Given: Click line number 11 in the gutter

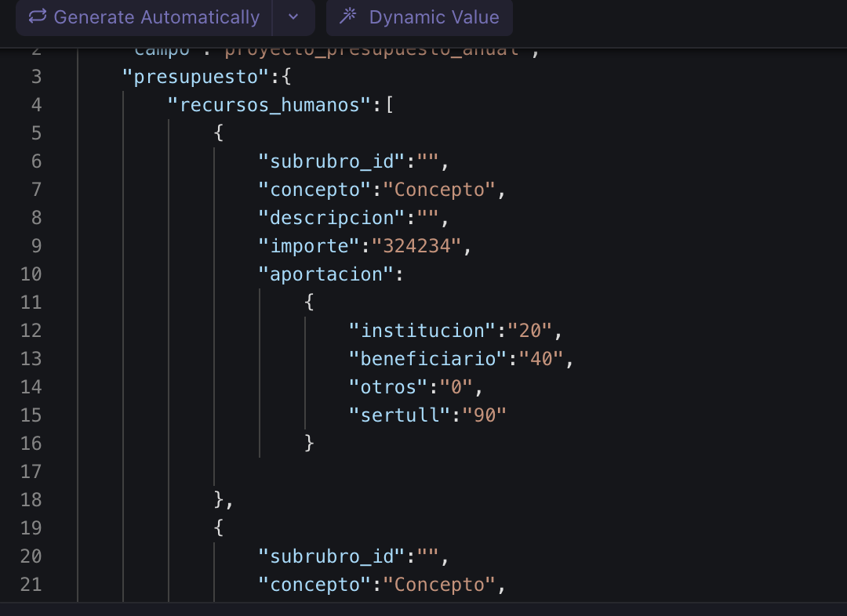Looking at the screenshot, I should (31, 303).
